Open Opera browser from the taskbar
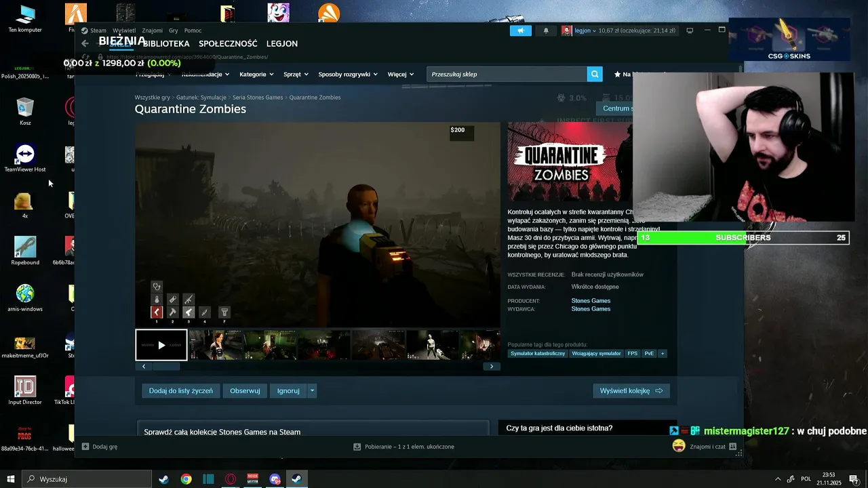Image resolution: width=868 pixels, height=488 pixels. [x=231, y=479]
